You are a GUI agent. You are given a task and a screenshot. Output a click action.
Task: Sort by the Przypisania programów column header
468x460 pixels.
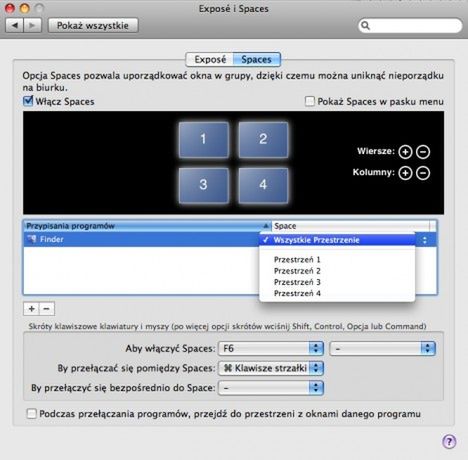pyautogui.click(x=148, y=226)
